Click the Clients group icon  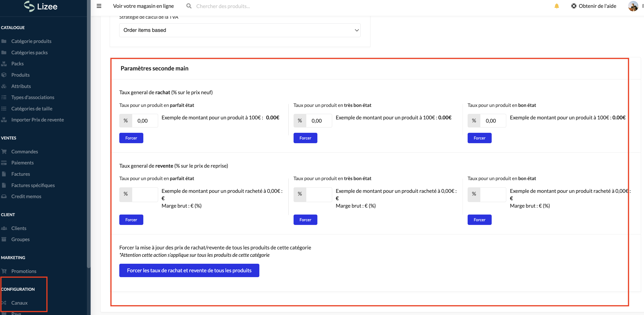click(4, 228)
